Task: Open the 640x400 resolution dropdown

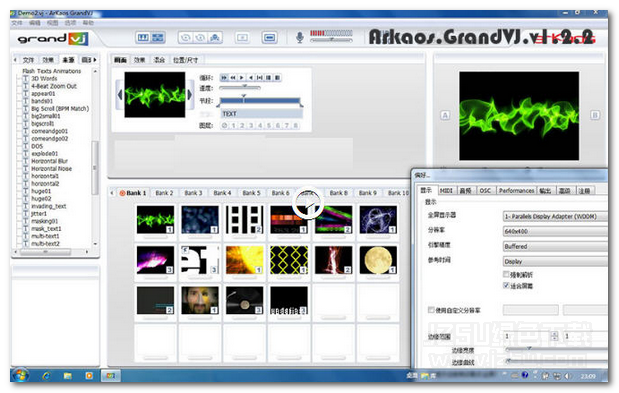Action: coord(555,231)
